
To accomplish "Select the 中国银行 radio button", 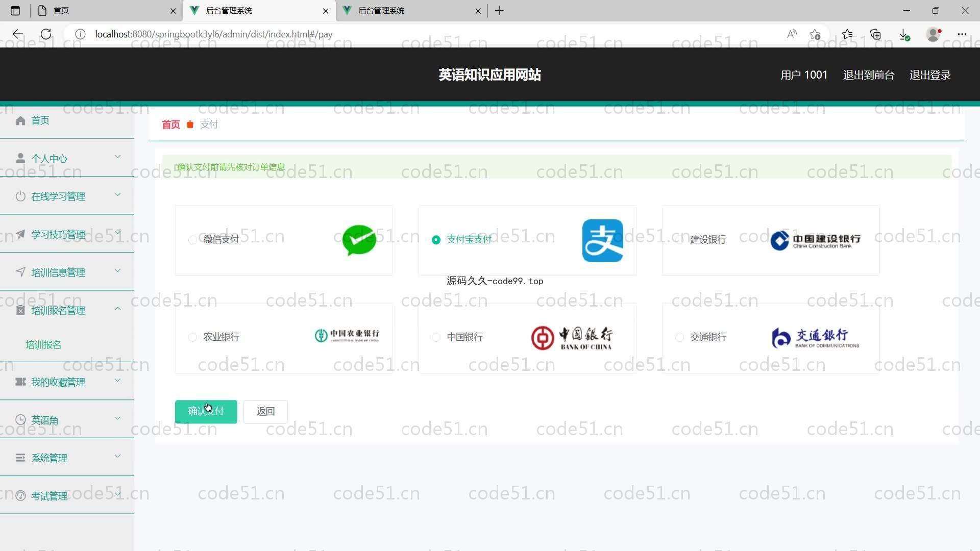I will [436, 337].
